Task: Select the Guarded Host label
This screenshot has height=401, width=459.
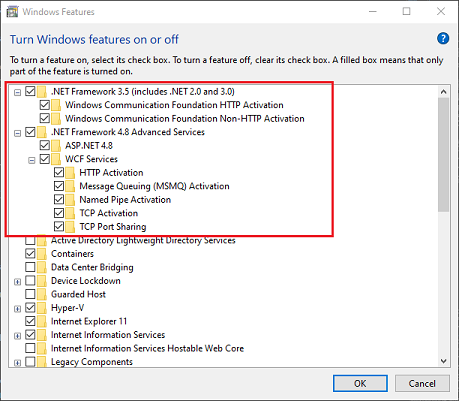Action: 78,294
